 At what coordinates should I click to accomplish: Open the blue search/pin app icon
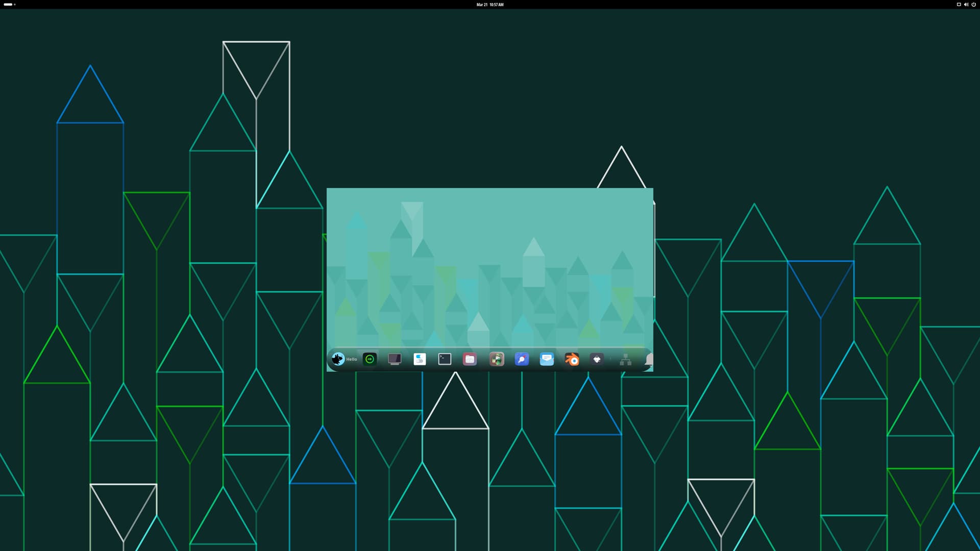coord(521,360)
